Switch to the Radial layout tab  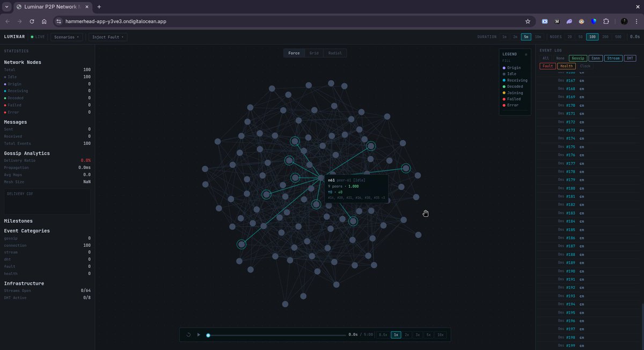[335, 53]
